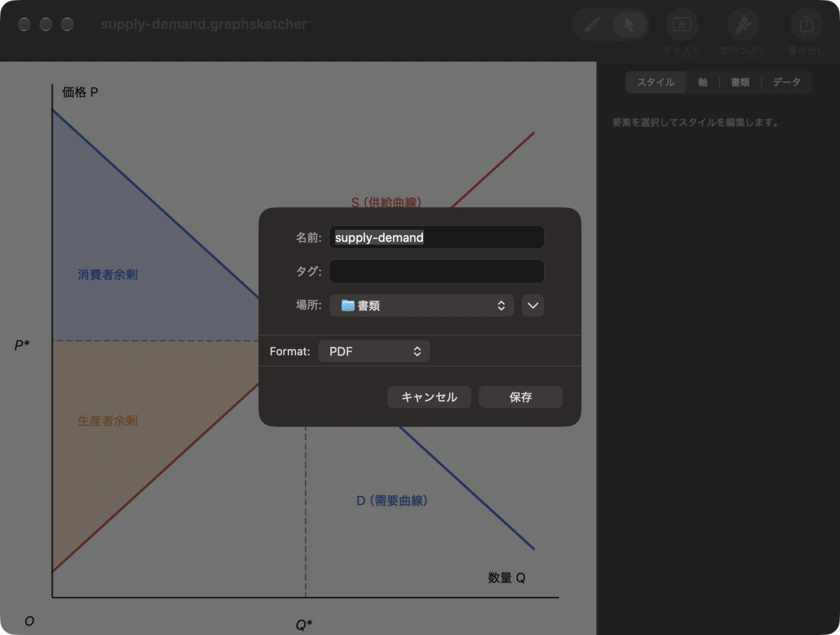Click the S (供給曲線) label

386,202
